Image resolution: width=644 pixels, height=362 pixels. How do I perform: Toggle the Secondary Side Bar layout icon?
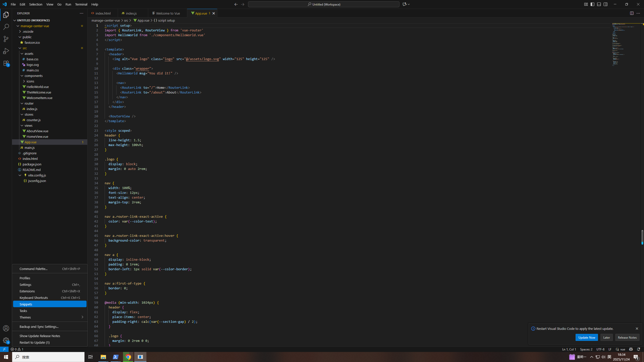point(606,4)
